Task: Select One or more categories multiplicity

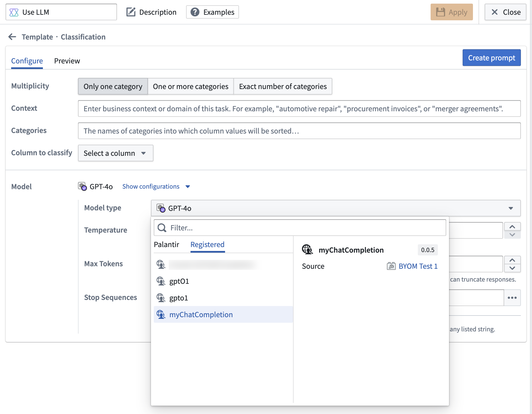Action: click(x=191, y=86)
